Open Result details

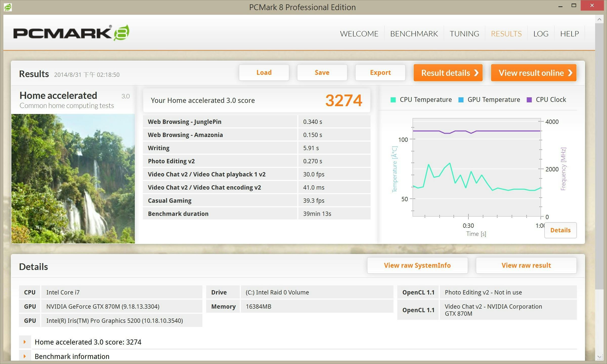pyautogui.click(x=448, y=73)
